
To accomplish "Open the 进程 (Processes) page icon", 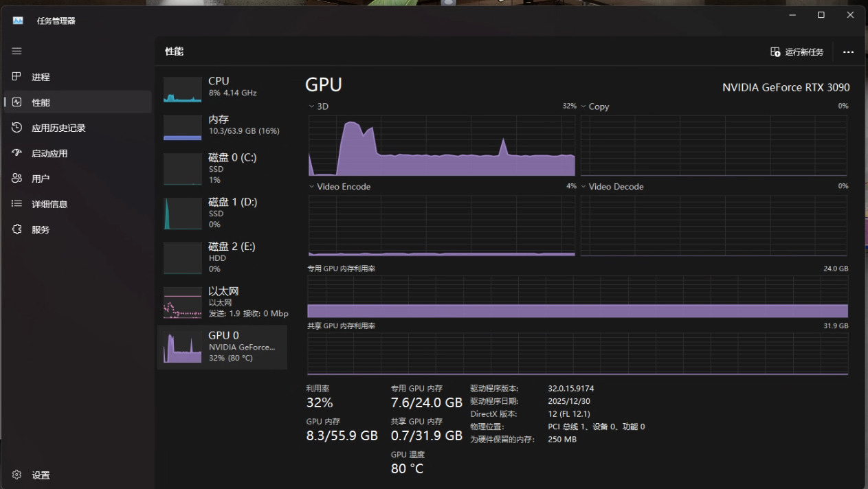I will [x=17, y=77].
